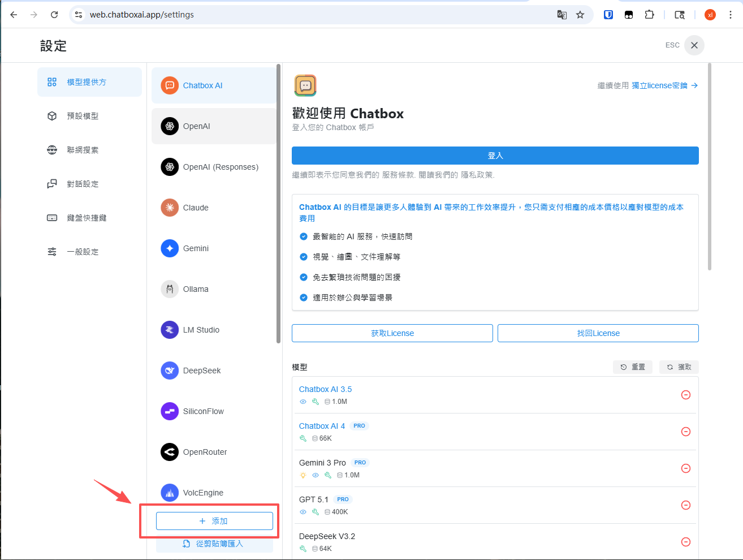Select the LM Studio provider icon
The height and width of the screenshot is (560, 743).
(170, 330)
